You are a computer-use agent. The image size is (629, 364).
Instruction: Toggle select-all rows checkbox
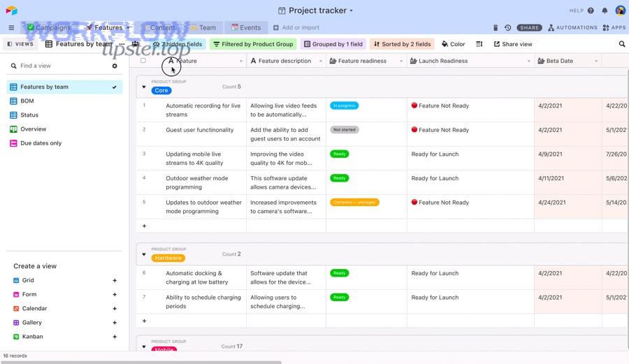click(x=143, y=61)
